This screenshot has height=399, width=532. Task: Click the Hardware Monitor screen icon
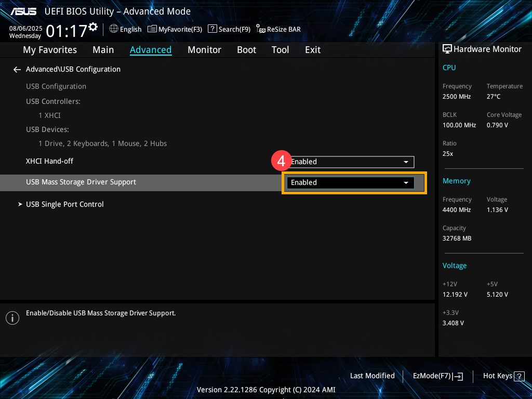pyautogui.click(x=447, y=49)
